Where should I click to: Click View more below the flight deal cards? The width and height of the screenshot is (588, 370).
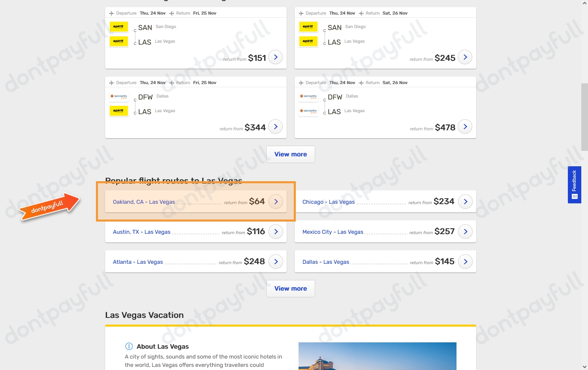[290, 154]
